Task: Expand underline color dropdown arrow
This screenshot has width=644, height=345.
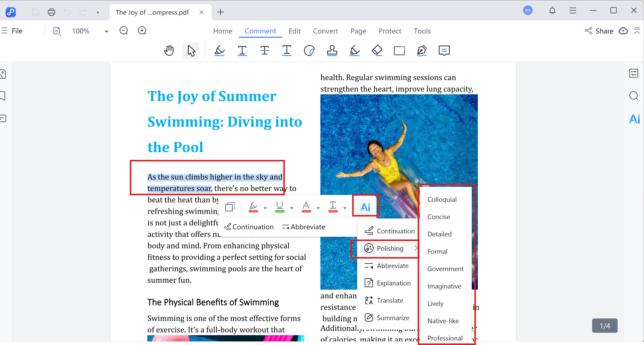Action: pos(292,208)
